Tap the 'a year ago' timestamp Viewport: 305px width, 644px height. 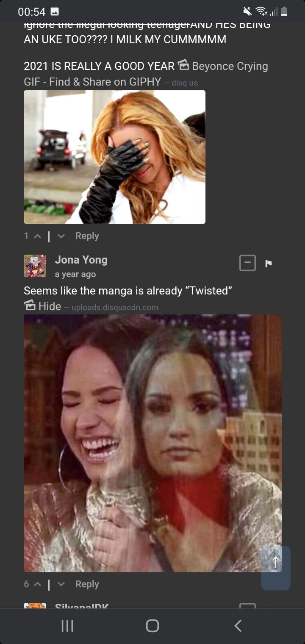click(75, 274)
